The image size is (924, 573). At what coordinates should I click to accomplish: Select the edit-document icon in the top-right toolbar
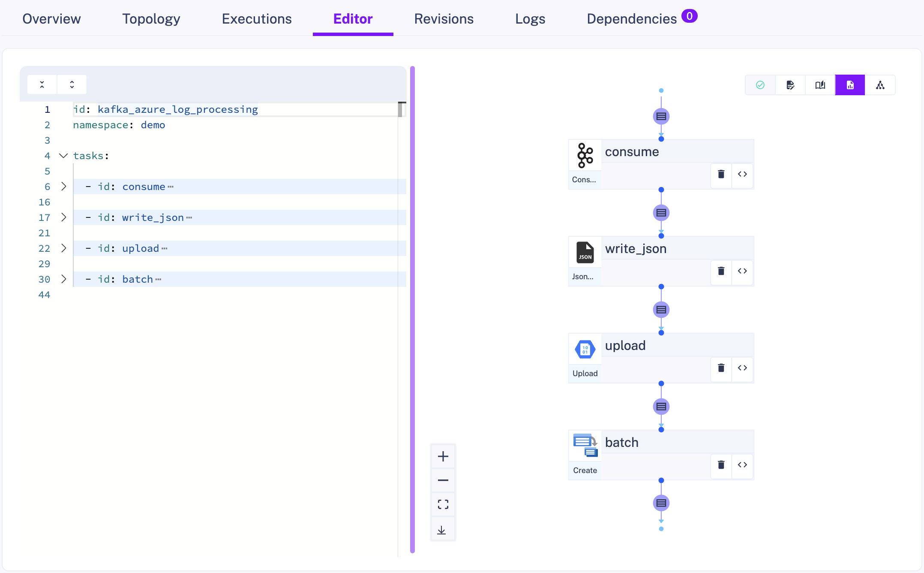click(x=791, y=85)
